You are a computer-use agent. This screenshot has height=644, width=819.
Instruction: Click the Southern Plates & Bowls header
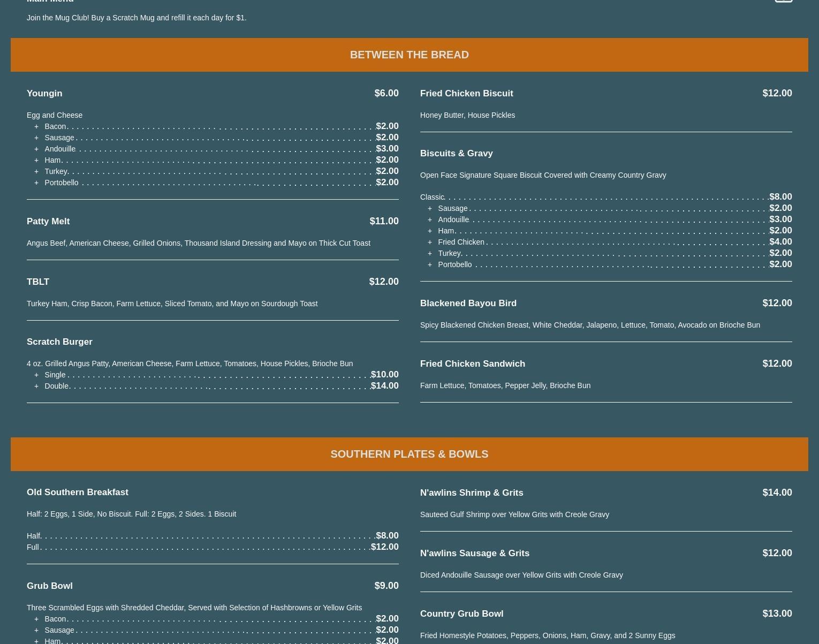409,454
